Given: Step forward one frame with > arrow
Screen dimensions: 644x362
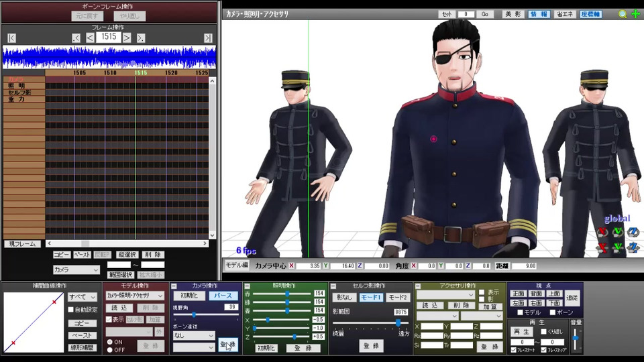Looking at the screenshot, I should [x=127, y=38].
